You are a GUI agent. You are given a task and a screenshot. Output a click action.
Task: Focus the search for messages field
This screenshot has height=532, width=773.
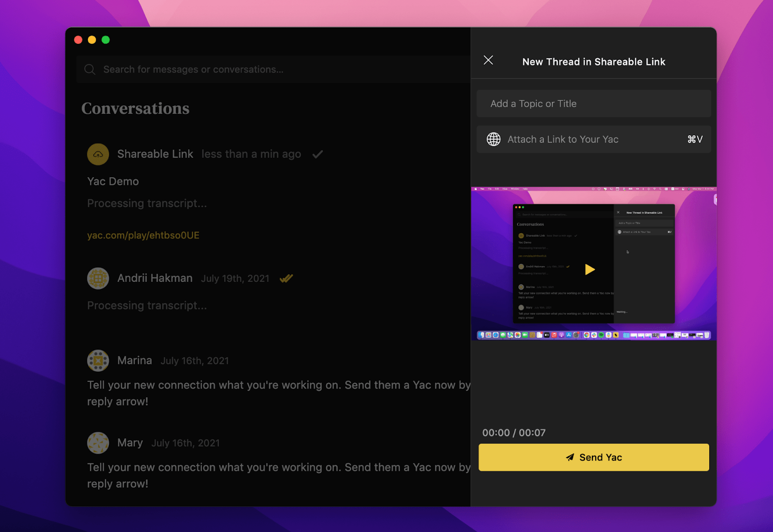273,70
